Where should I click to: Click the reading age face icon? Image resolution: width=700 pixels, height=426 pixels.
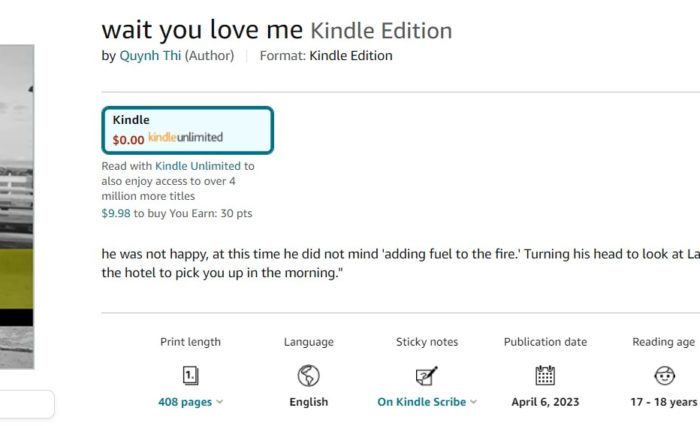pyautogui.click(x=664, y=376)
